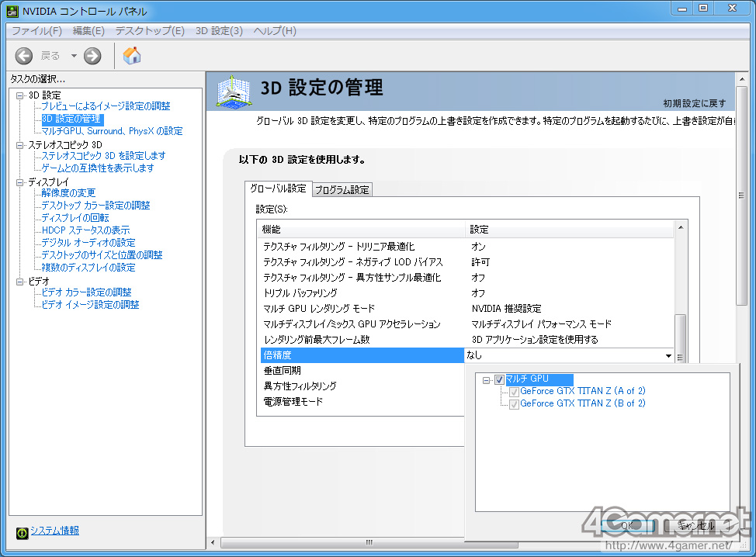The height and width of the screenshot is (557, 756).
Task: Select the ネガティブ LOD バイアス row
Action: point(465,262)
